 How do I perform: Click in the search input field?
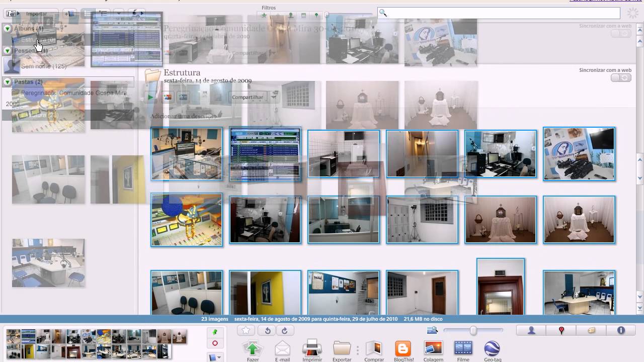503,14
